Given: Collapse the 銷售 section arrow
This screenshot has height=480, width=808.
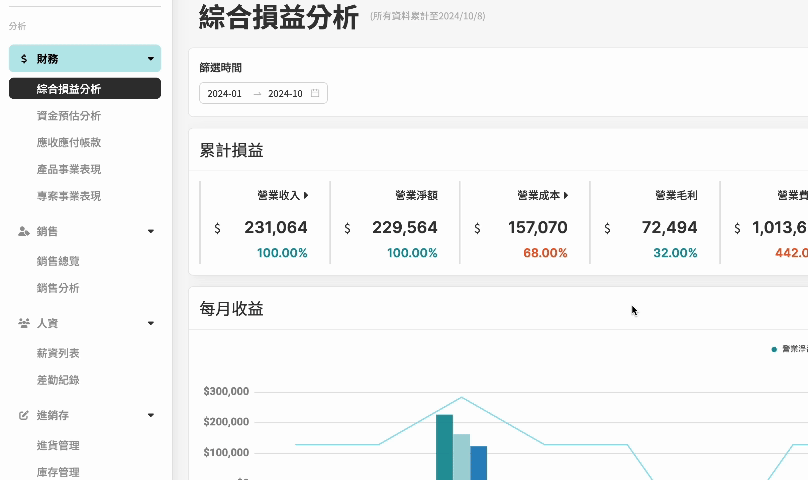Looking at the screenshot, I should coord(150,231).
